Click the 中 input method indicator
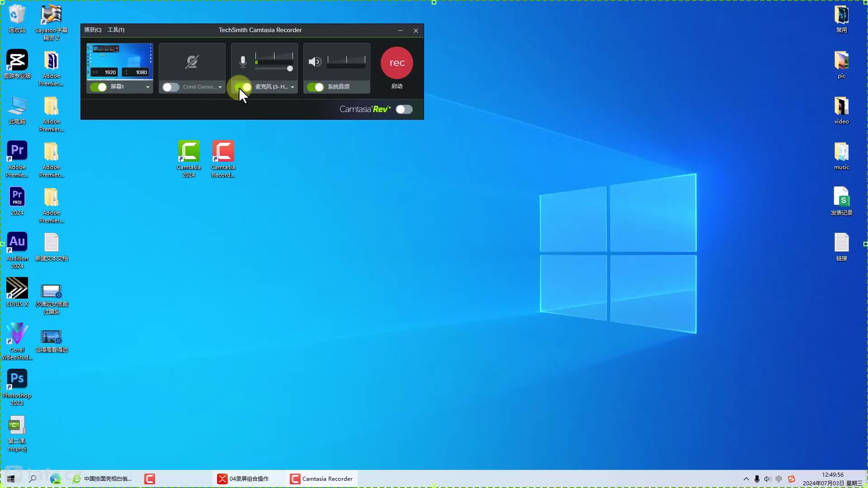Viewport: 868px width, 488px height. click(779, 479)
